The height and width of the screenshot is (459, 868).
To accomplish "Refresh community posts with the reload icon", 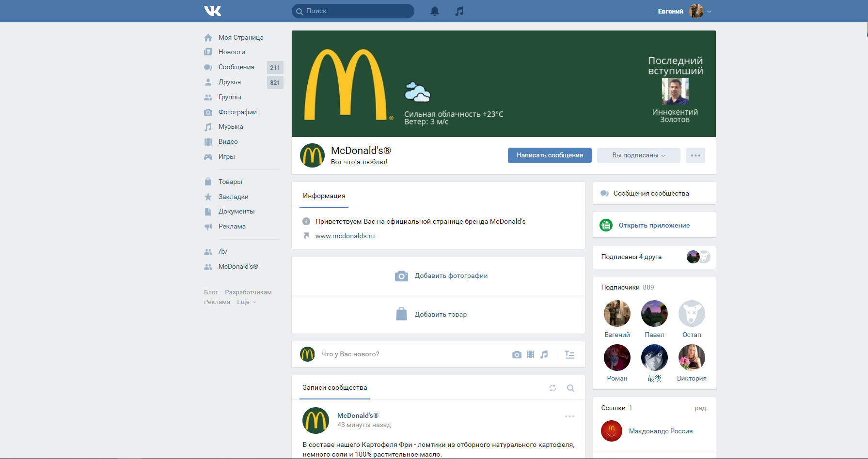I will [x=552, y=388].
